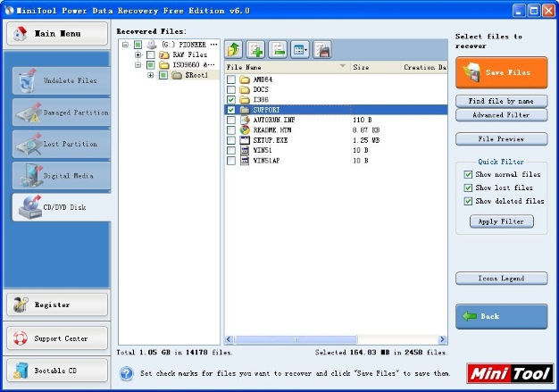Check the AMD64 folder checkbox
This screenshot has width=559, height=392.
coord(231,79)
